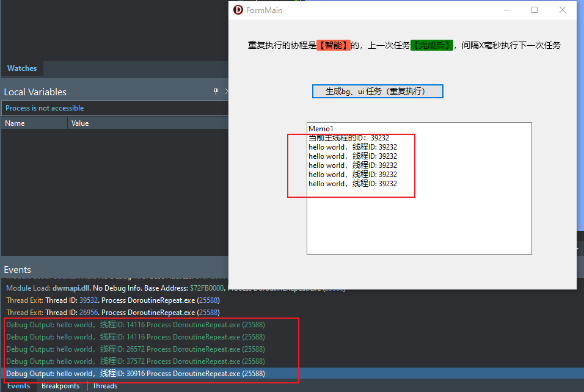
Task: Open the Events tab at bottom
Action: click(18, 386)
